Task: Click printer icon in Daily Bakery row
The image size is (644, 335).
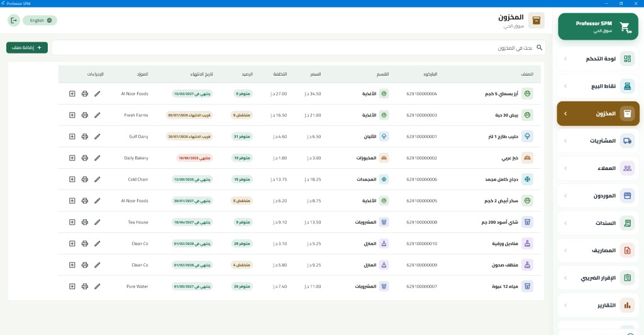Action: tap(85, 158)
